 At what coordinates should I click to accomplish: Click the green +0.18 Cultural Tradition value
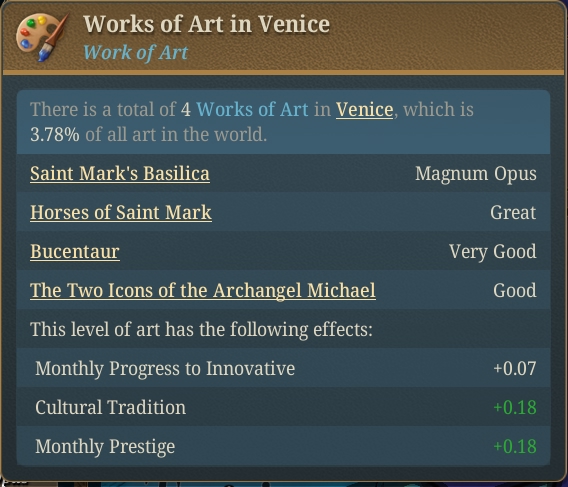click(x=515, y=407)
